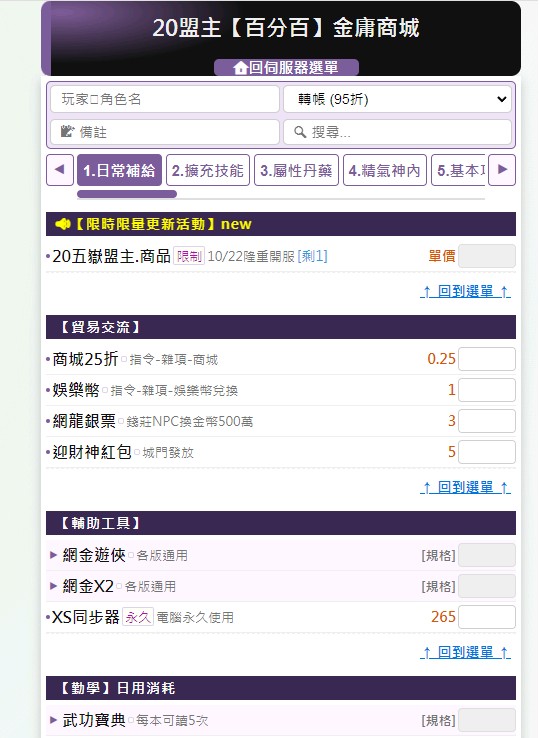This screenshot has height=738, width=539.
Task: Click the memo icon beside 備註
Action: (x=67, y=131)
